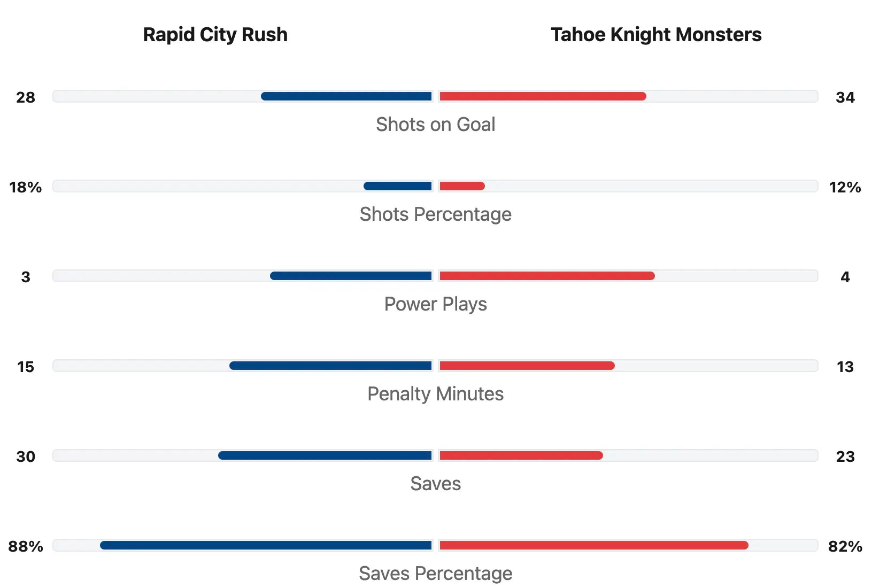Click Tahoe's 23 saves value
This screenshot has height=588, width=872.
tap(845, 457)
